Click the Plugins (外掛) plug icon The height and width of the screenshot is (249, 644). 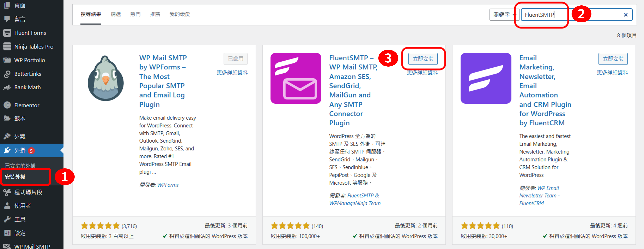click(x=7, y=150)
